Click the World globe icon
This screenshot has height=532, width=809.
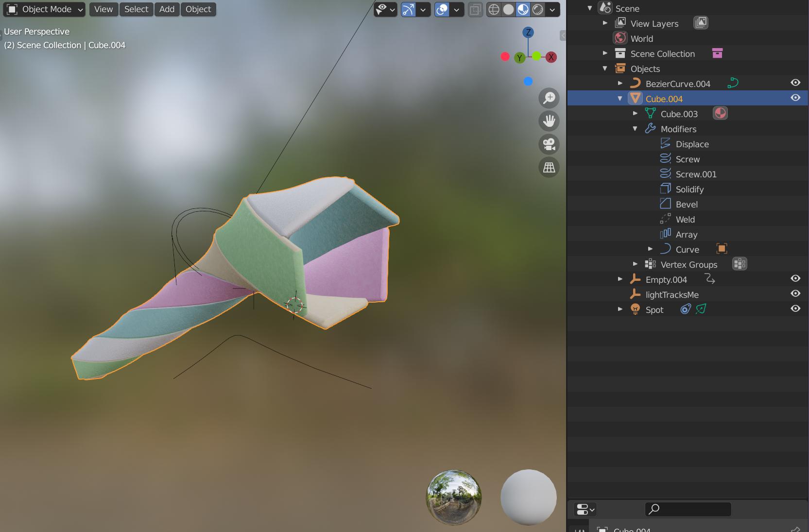tap(620, 38)
